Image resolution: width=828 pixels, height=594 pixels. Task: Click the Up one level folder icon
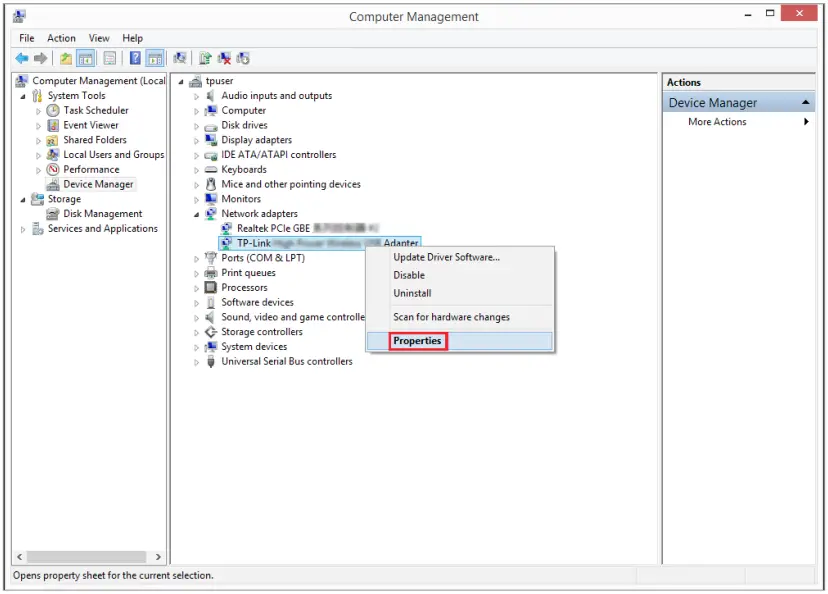tap(66, 59)
